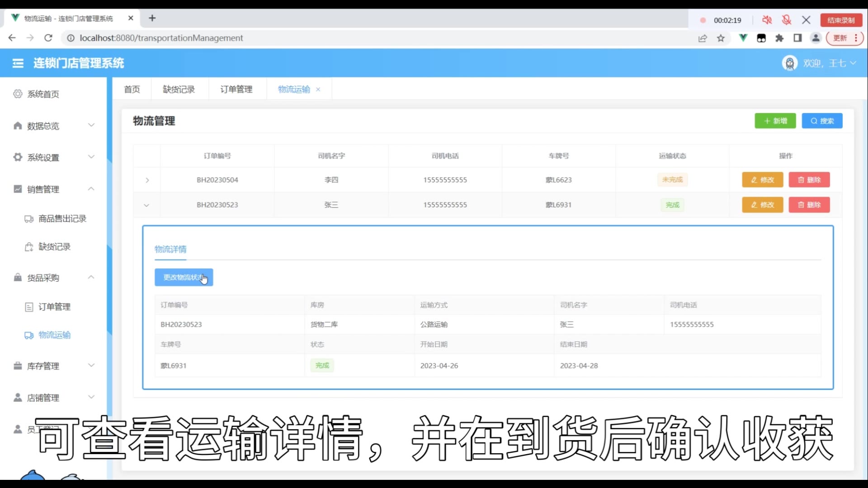Click the share page icon in address bar

point(703,38)
